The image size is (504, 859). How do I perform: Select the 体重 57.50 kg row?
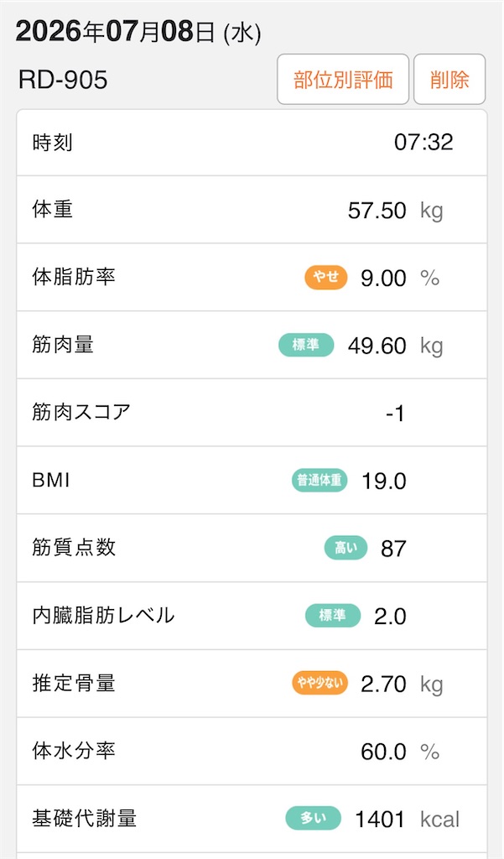click(x=252, y=210)
